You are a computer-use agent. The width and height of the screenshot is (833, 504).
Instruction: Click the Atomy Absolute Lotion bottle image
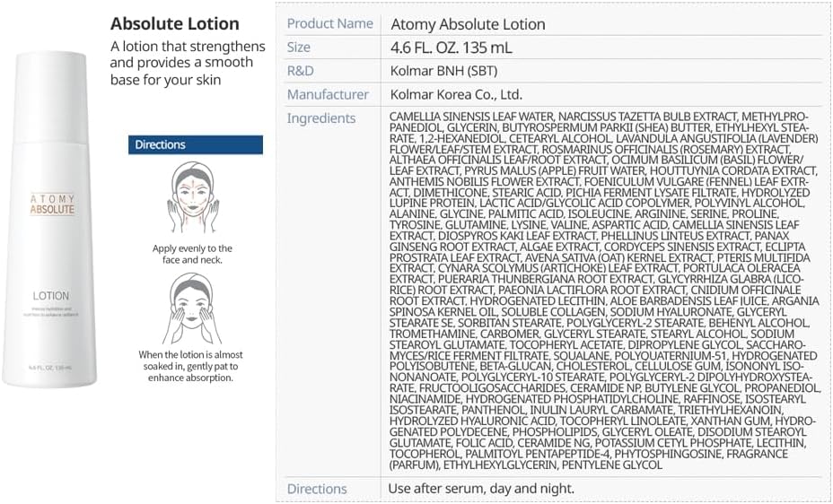coord(50,219)
